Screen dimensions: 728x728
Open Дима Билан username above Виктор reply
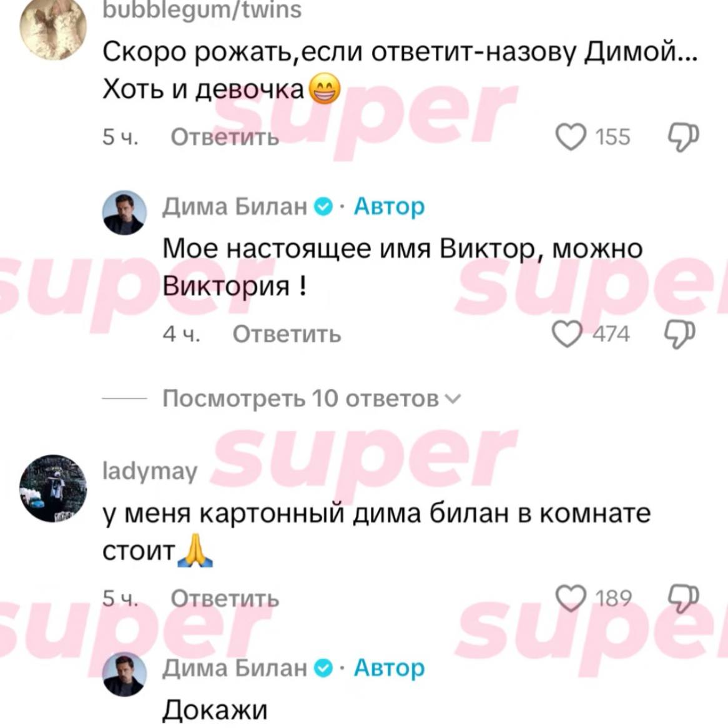(235, 206)
